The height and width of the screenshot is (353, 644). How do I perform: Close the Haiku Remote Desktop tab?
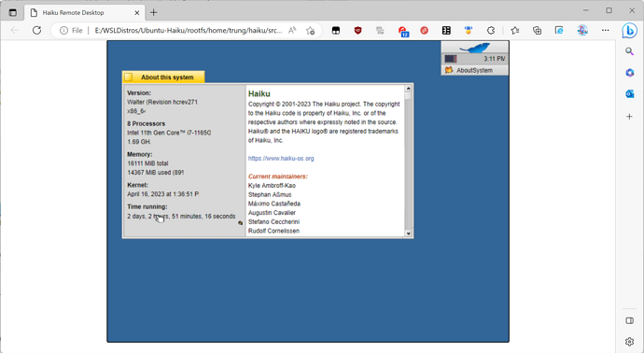[137, 13]
